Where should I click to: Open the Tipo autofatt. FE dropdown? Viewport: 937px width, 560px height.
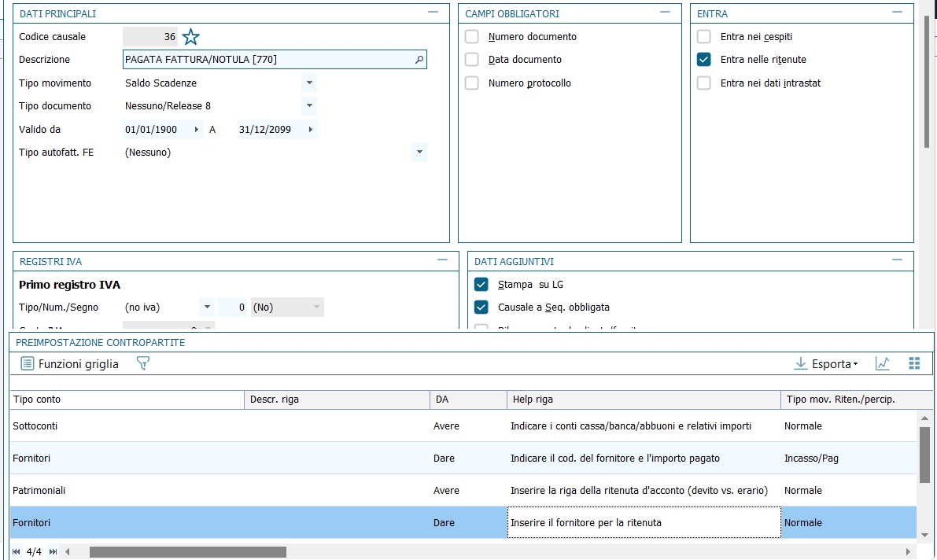(x=419, y=152)
